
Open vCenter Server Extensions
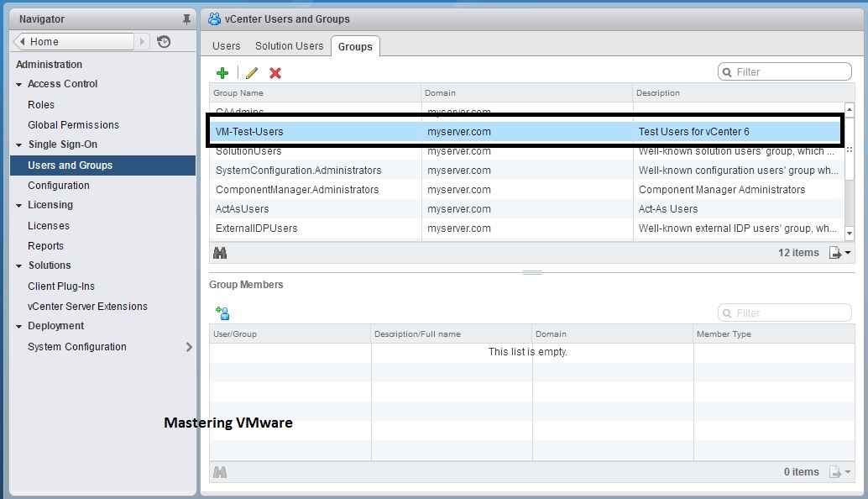(87, 307)
